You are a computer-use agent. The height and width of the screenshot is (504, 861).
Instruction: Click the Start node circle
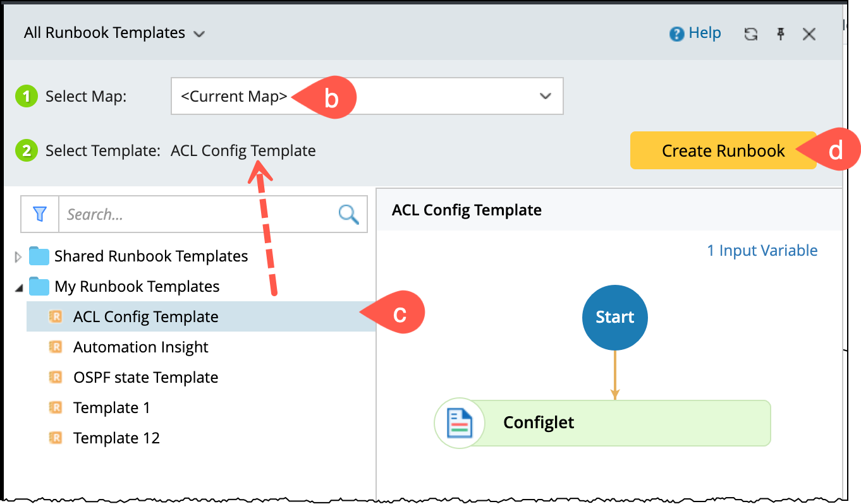614,317
